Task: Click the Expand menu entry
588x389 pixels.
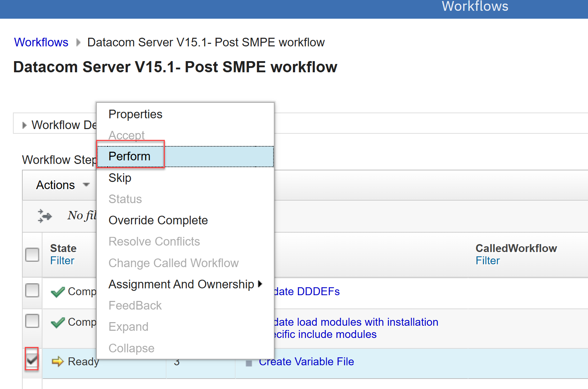Action: (185, 327)
